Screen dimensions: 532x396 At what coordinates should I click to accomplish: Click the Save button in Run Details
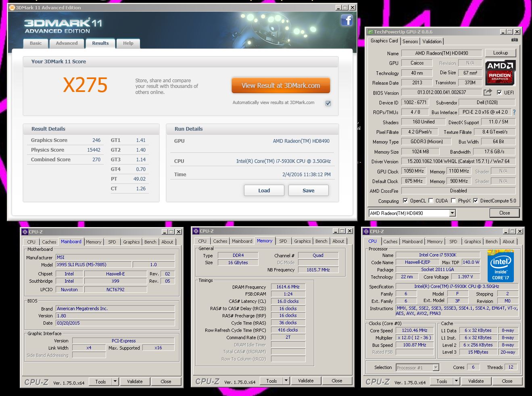[308, 190]
